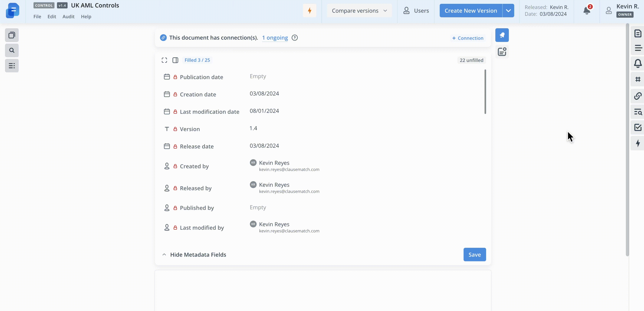Image resolution: width=644 pixels, height=311 pixels.
Task: Open the checkbox tasks icon in right sidebar
Action: pos(637,128)
